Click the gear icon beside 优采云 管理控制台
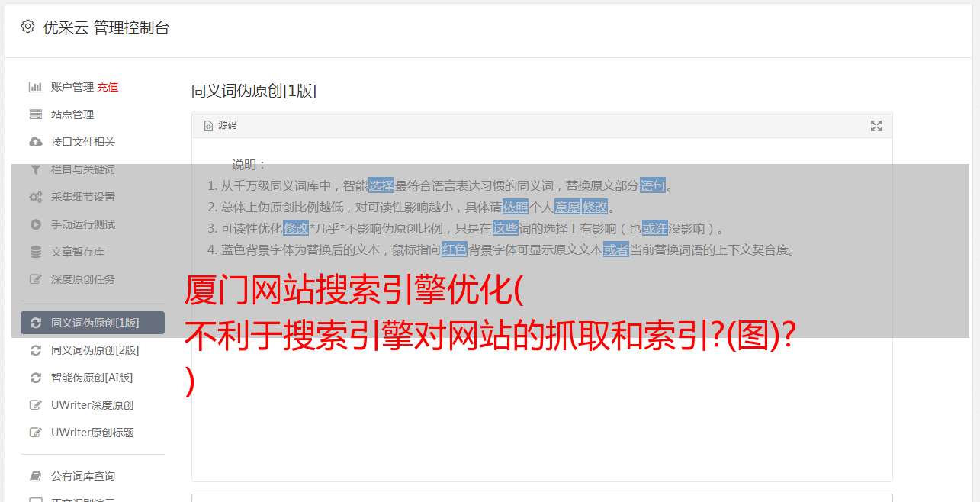Screen dimensions: 980x502 click(28, 27)
